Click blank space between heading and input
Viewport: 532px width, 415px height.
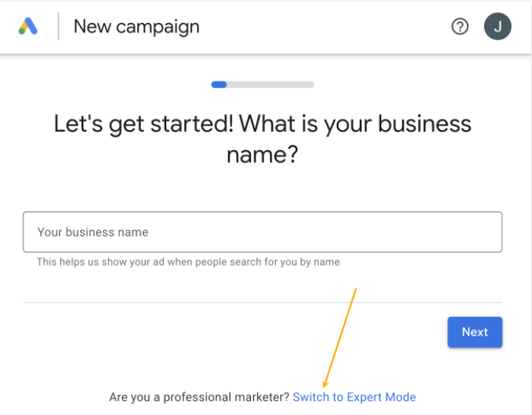[263, 189]
